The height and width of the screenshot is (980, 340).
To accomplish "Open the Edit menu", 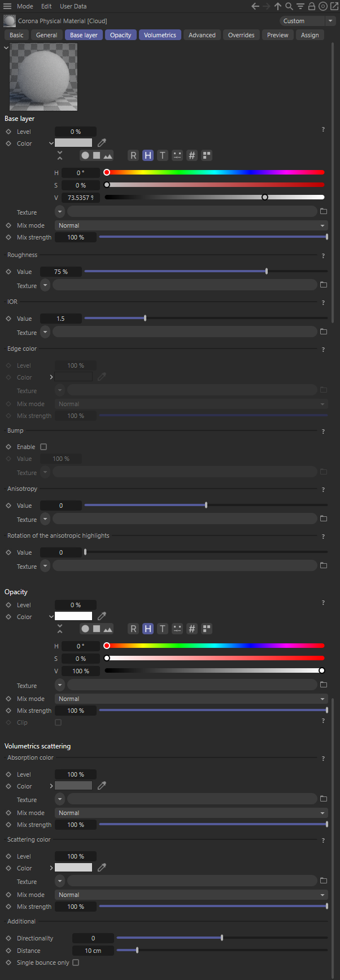I will (x=46, y=6).
